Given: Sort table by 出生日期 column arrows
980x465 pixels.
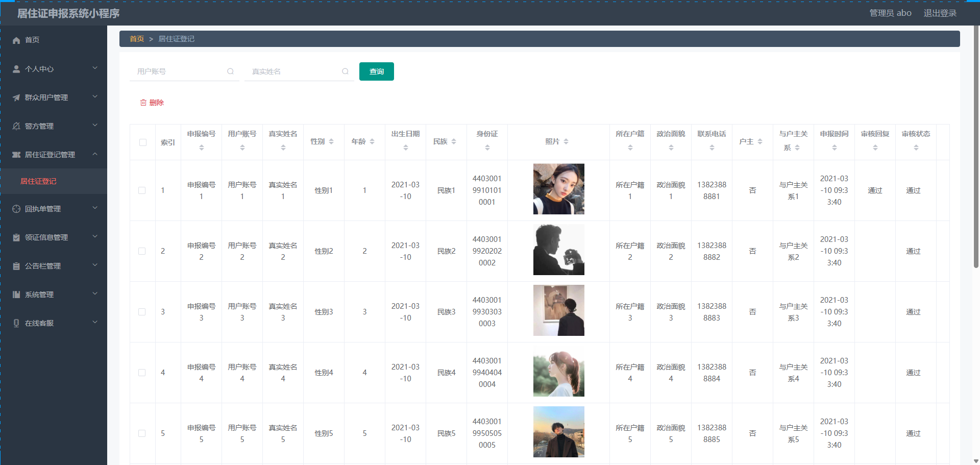Looking at the screenshot, I should [x=406, y=148].
